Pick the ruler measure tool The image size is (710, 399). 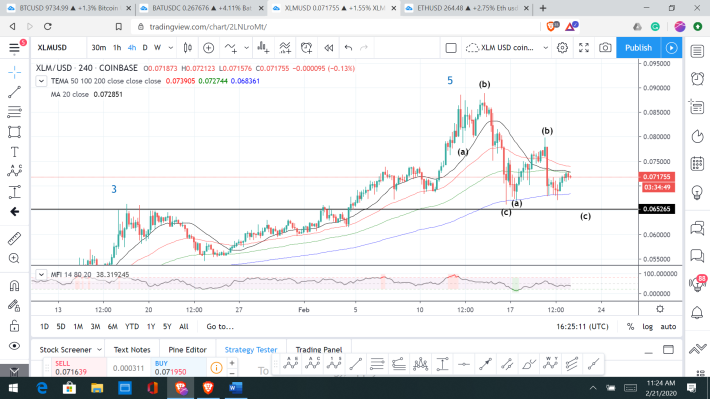coord(14,238)
